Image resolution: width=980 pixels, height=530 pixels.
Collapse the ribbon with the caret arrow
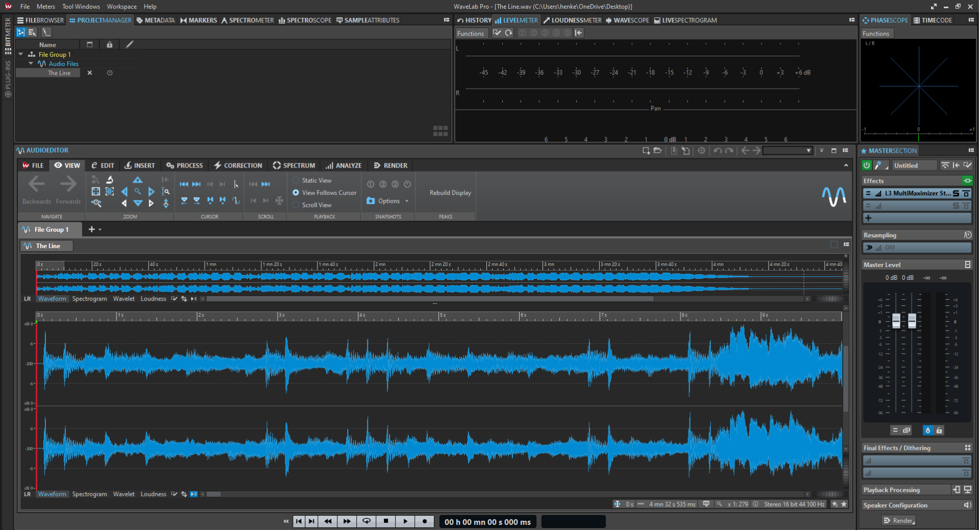click(846, 165)
